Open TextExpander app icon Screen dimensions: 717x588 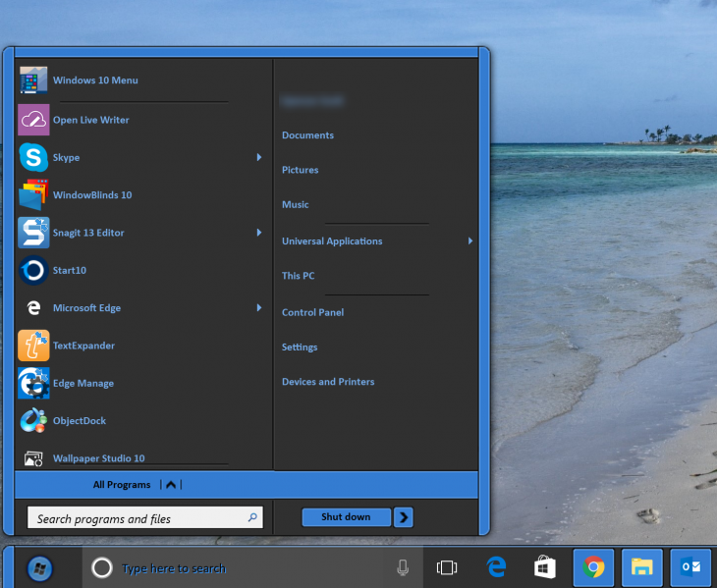tap(33, 346)
